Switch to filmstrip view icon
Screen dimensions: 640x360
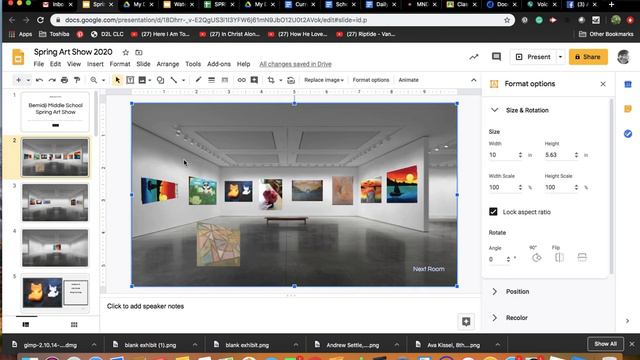26,324
